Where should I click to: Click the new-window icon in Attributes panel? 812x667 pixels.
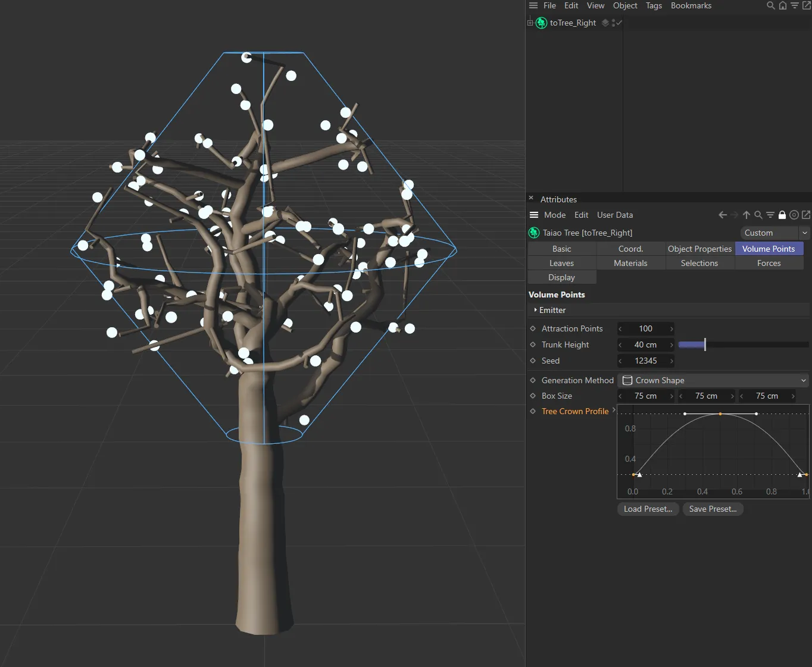(806, 215)
